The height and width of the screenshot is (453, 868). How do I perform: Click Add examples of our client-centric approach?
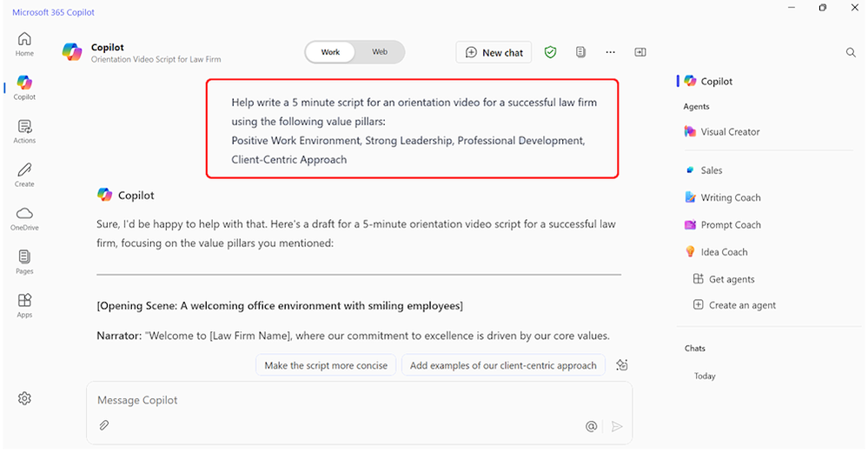(503, 365)
